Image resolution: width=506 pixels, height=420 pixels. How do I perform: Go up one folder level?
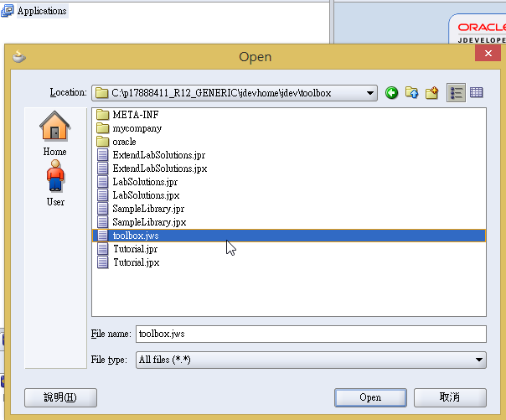pos(411,93)
